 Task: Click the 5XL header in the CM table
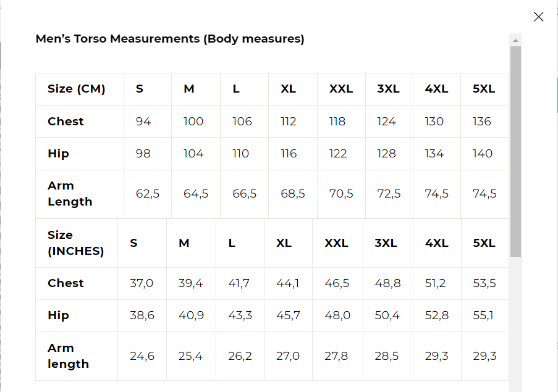click(484, 89)
